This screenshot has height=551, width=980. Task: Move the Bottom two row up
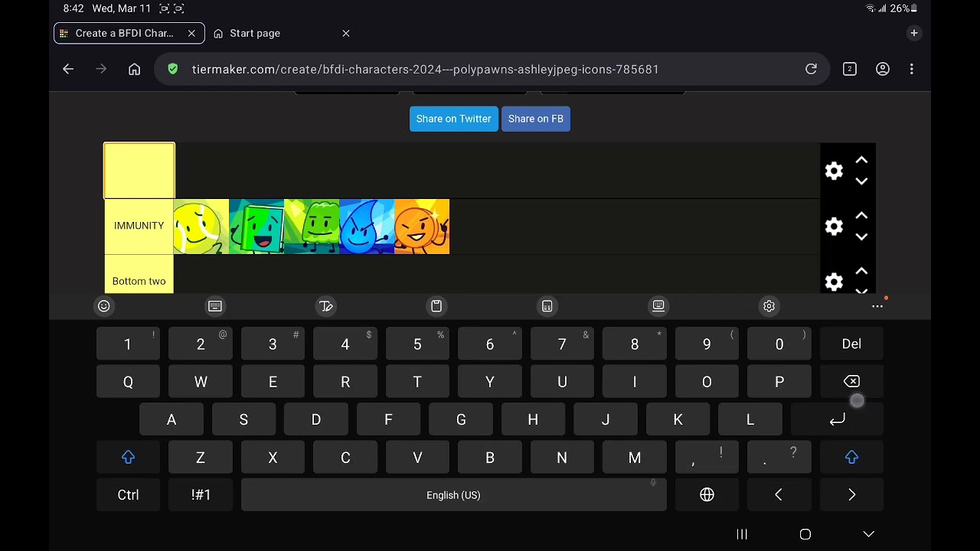pos(861,271)
